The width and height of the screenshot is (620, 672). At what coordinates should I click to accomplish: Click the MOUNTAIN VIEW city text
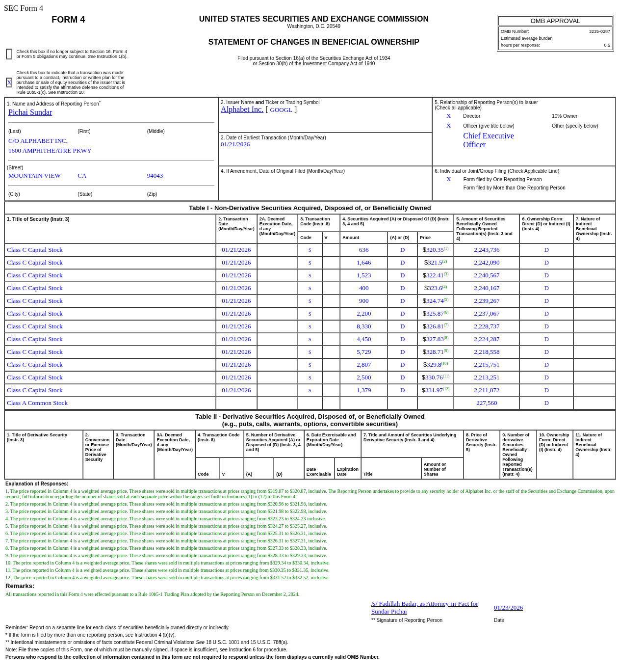(x=34, y=176)
